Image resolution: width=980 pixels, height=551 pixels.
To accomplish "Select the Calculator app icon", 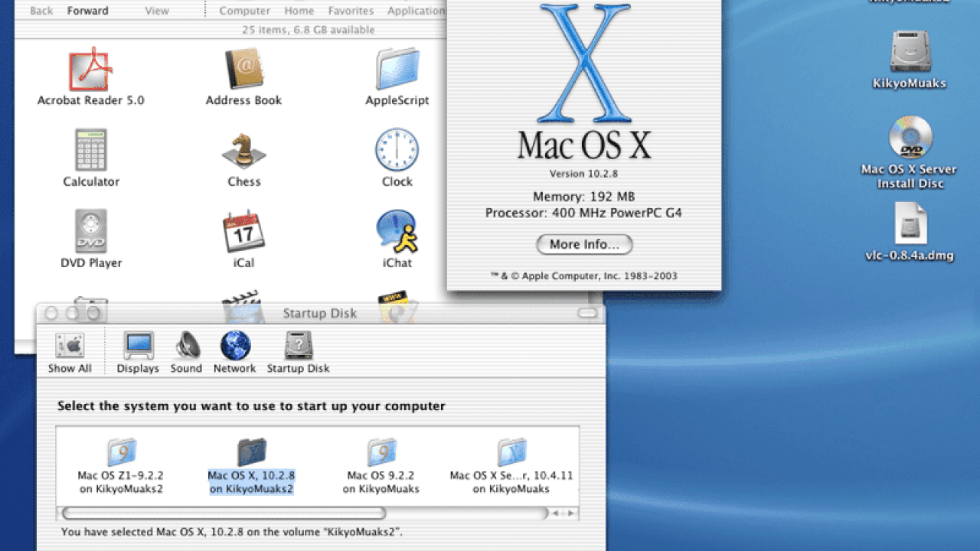I will [91, 151].
